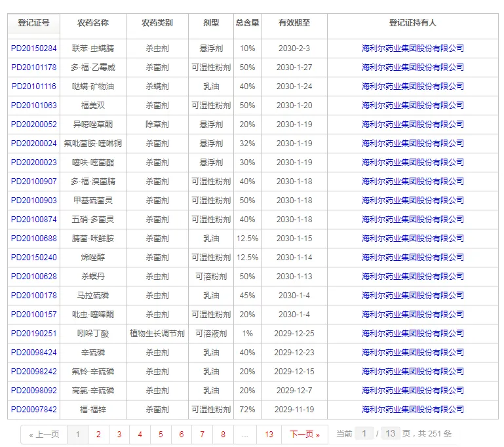Open registration number PD20097842
The width and height of the screenshot is (504, 447).
pos(33,410)
